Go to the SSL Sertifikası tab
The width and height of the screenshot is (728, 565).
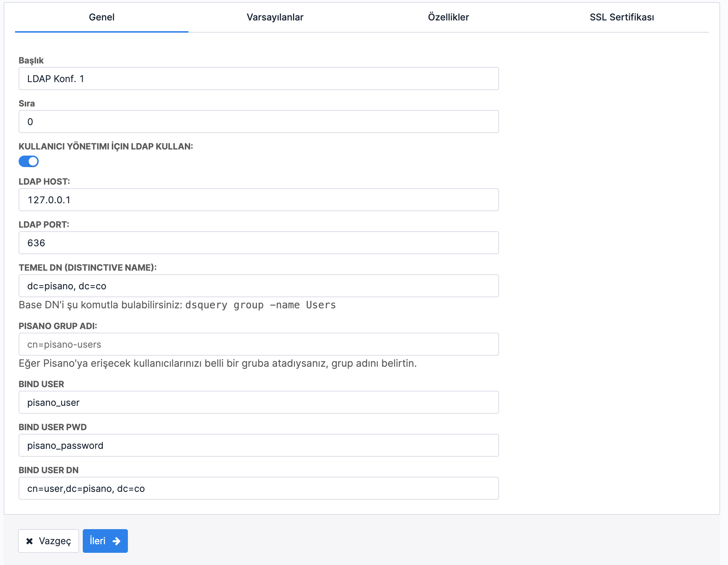tap(622, 17)
